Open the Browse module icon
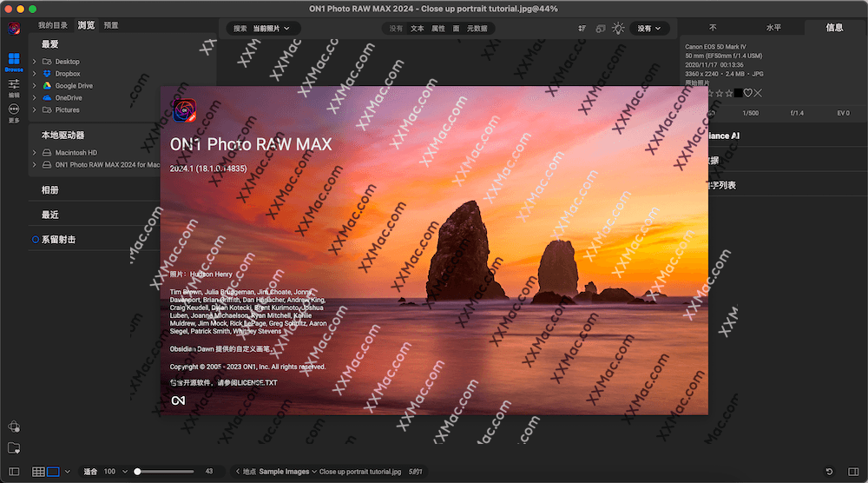This screenshot has width=868, height=483. click(14, 59)
